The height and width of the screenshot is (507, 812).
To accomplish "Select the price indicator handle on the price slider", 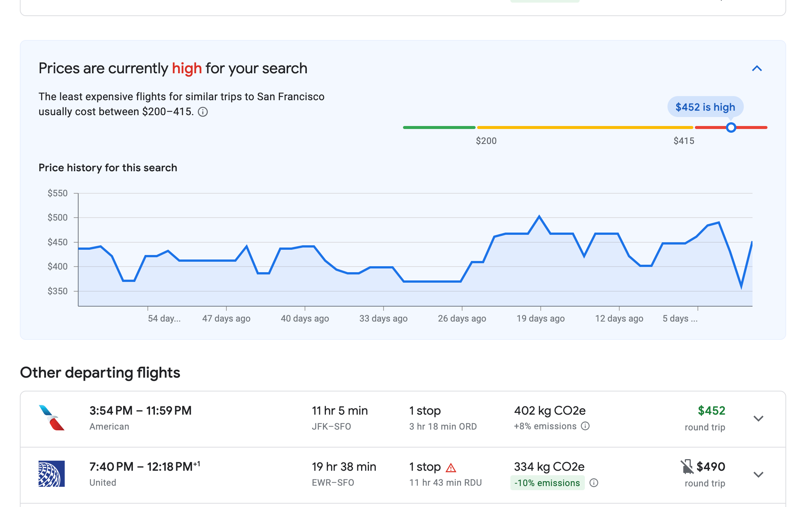I will tap(731, 127).
